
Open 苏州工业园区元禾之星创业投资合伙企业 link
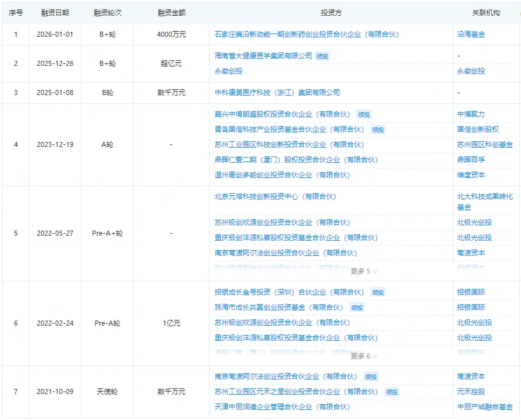296,391
